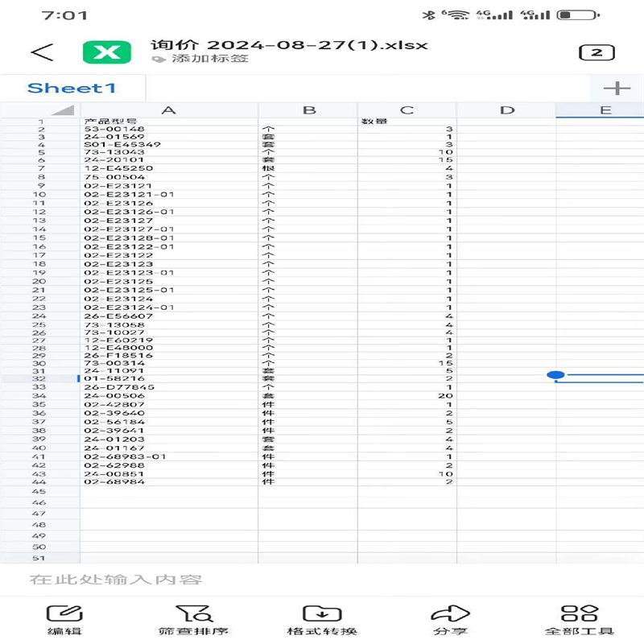Select row header 50
The height and width of the screenshot is (644, 644).
coord(39,547)
